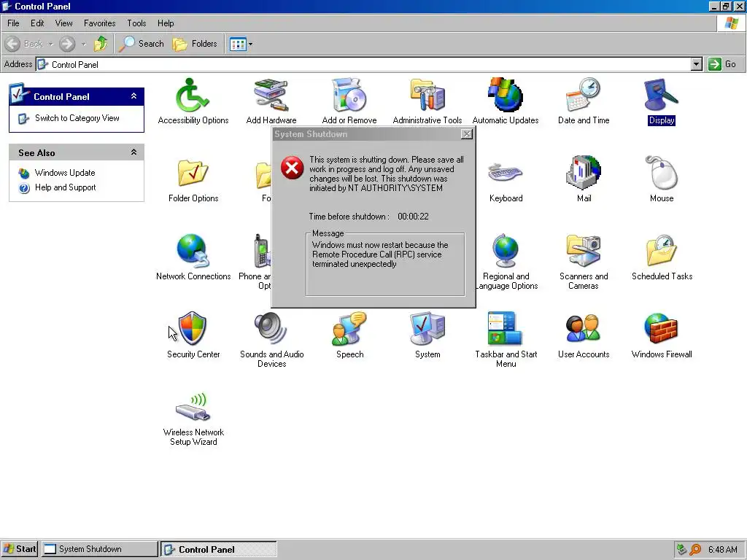Collapse the Control Panel side section
Image resolution: width=747 pixels, height=560 pixels.
click(x=134, y=96)
